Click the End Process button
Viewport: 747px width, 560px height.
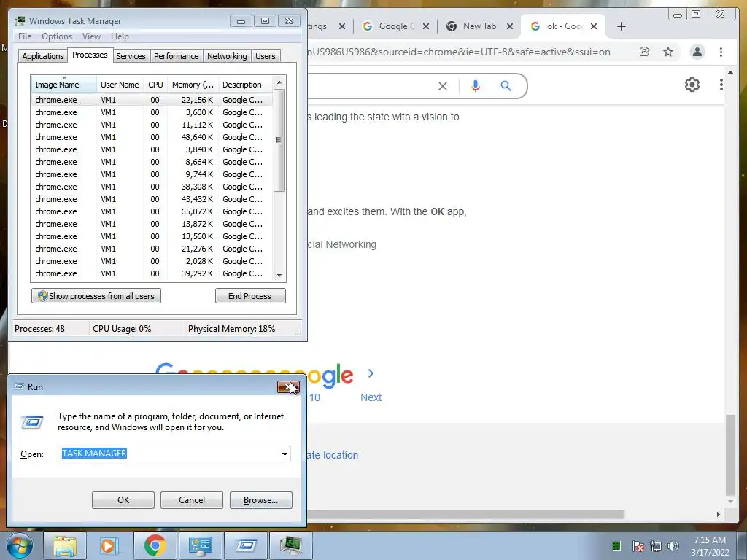[250, 296]
